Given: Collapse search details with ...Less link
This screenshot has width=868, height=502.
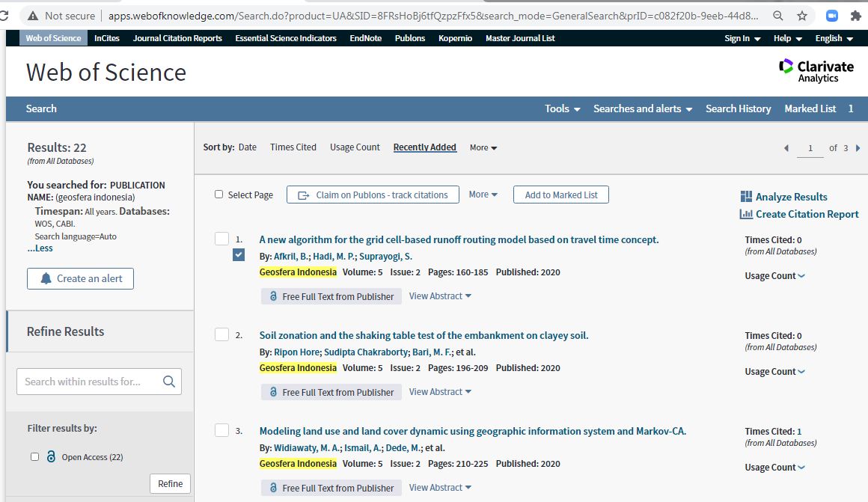Looking at the screenshot, I should click(x=40, y=248).
